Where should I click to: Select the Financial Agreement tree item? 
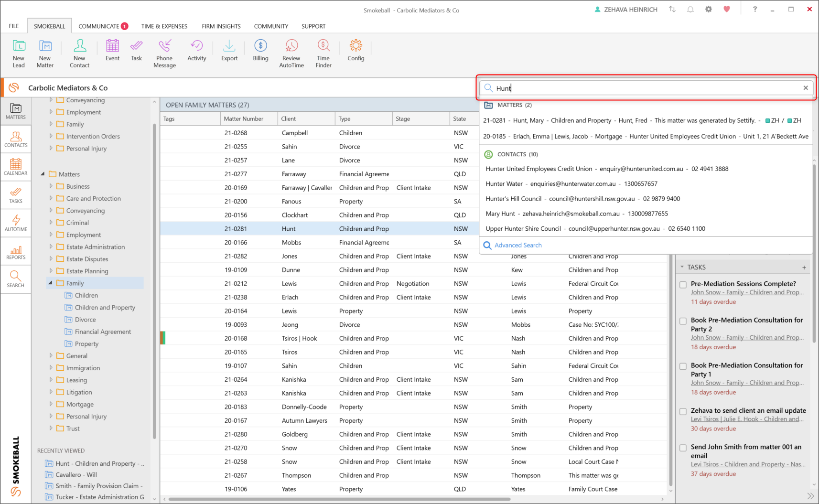(103, 332)
